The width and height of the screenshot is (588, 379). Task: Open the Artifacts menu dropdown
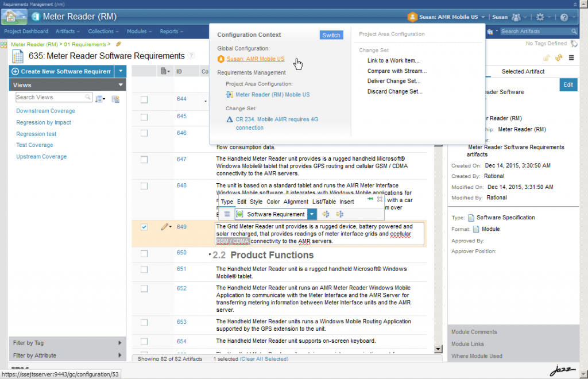[x=68, y=32]
